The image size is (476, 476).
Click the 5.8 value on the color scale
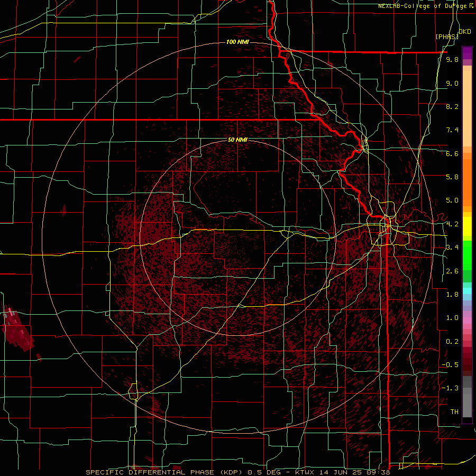(452, 177)
